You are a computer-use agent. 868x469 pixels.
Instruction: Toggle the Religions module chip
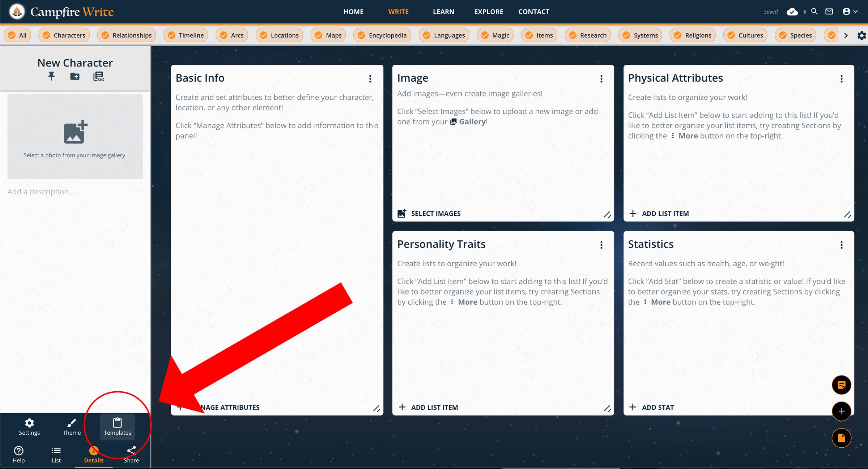pyautogui.click(x=693, y=35)
